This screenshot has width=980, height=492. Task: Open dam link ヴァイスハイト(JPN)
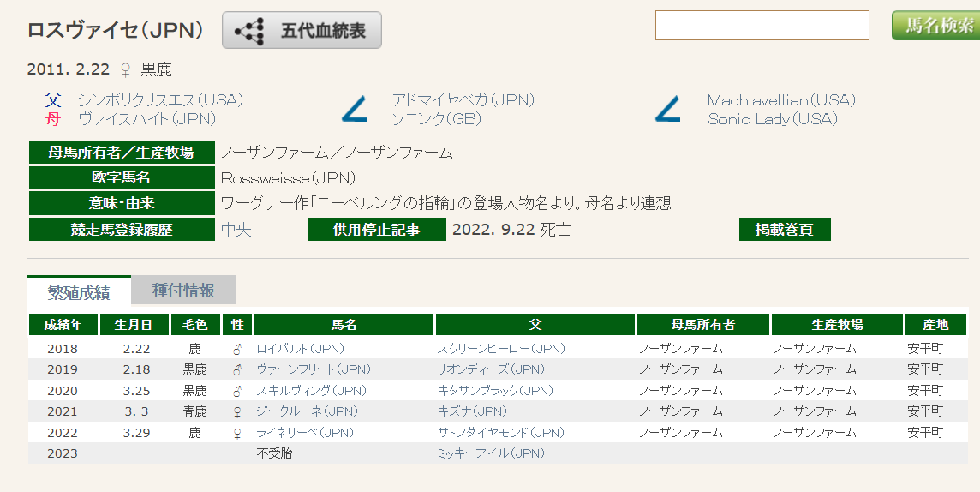pos(146,119)
